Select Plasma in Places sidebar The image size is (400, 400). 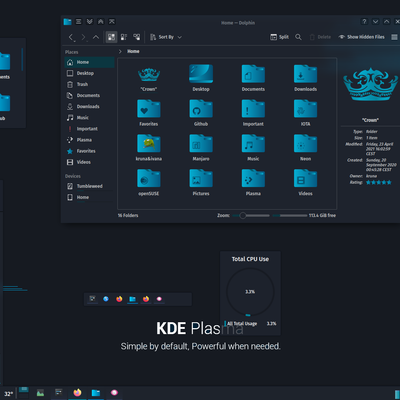tap(89, 140)
